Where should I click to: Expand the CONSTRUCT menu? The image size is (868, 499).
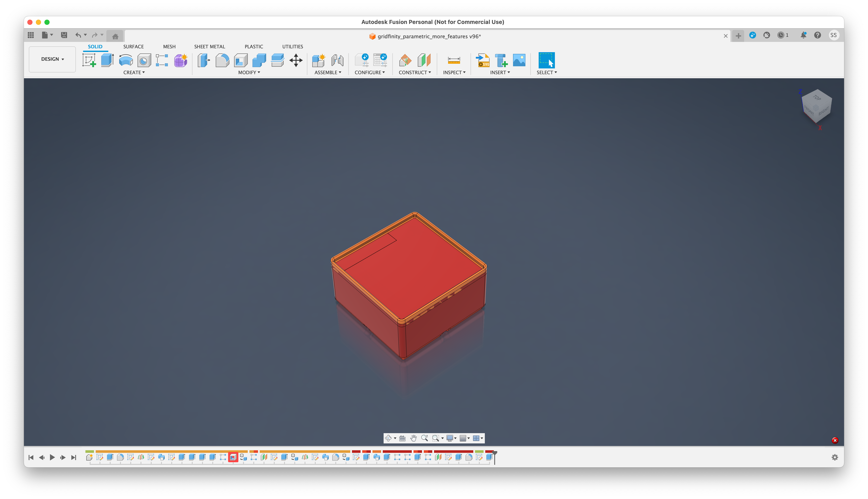(x=415, y=72)
